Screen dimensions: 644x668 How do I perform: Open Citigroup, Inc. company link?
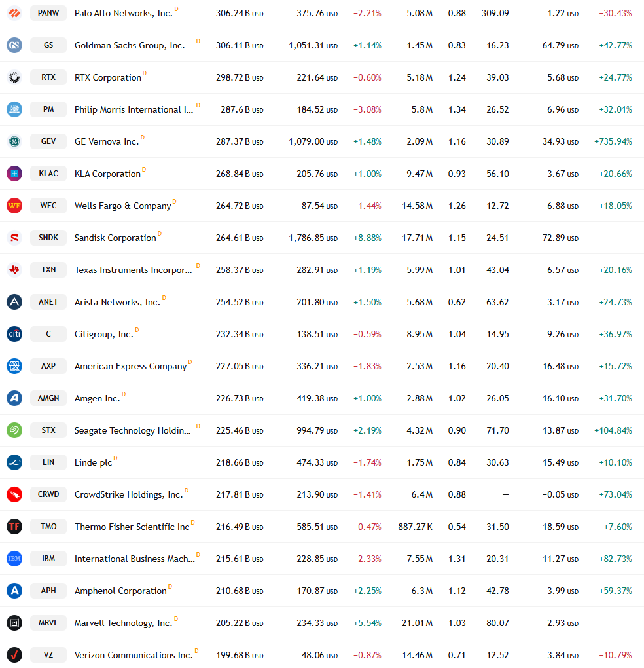[x=104, y=335]
